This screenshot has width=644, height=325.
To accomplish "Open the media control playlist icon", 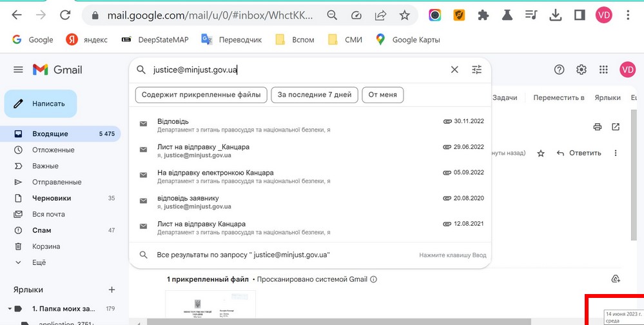I will [531, 15].
